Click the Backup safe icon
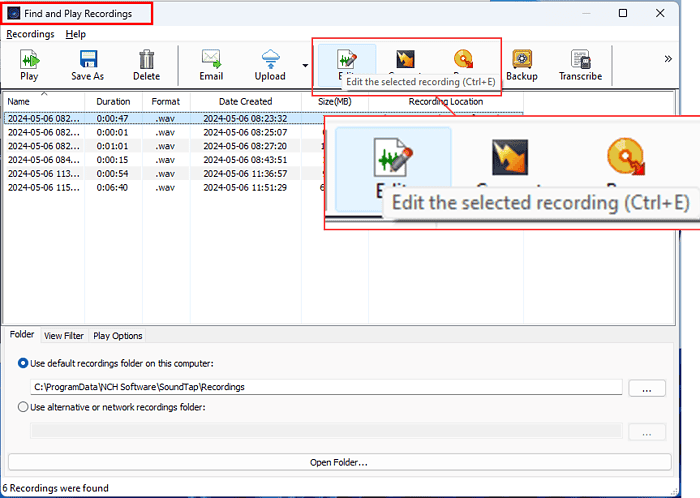 (522, 59)
